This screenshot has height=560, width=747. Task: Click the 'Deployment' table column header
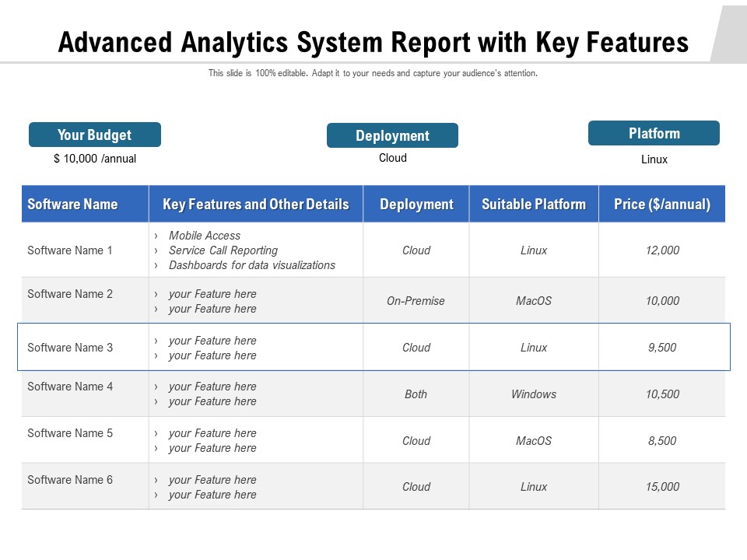point(416,205)
